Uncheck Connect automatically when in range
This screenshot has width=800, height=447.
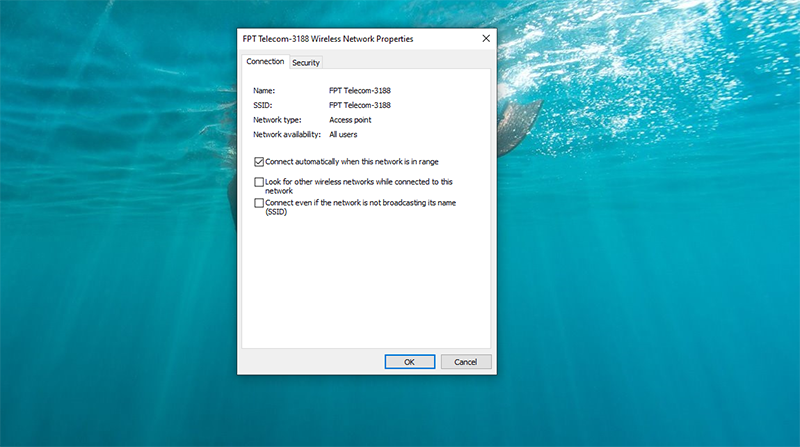click(x=259, y=162)
